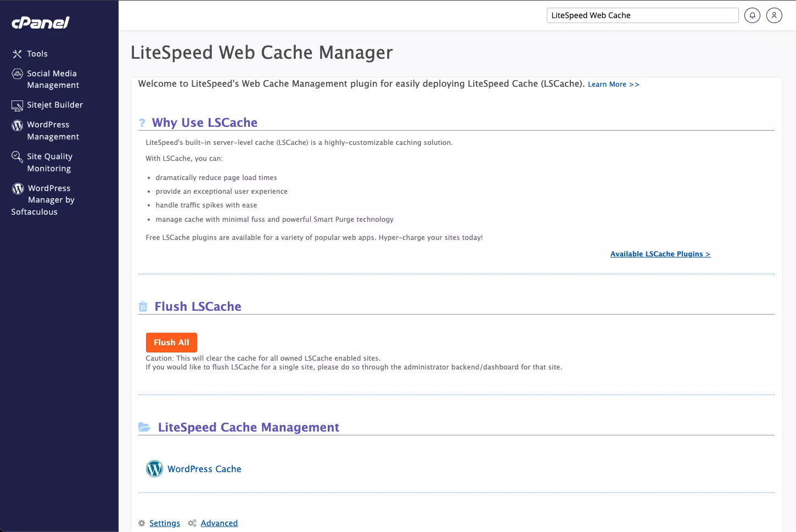Image resolution: width=796 pixels, height=532 pixels.
Task: Click the Social Media Management icon
Action: 16,74
